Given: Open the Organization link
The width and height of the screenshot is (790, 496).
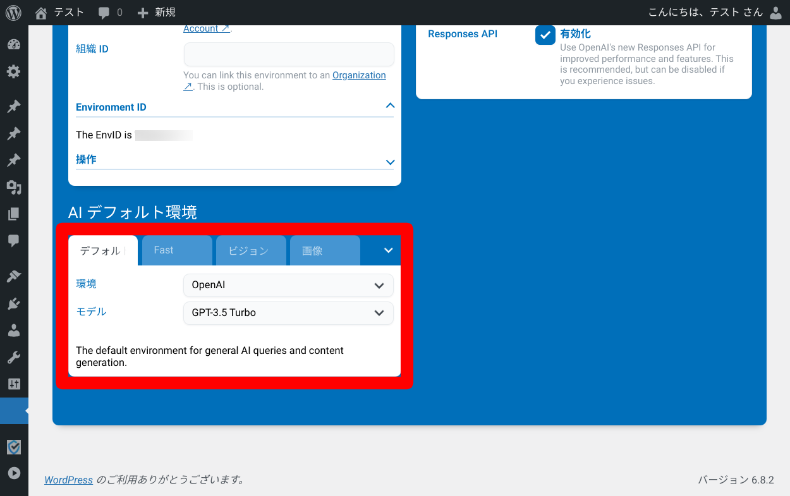Looking at the screenshot, I should [x=359, y=75].
